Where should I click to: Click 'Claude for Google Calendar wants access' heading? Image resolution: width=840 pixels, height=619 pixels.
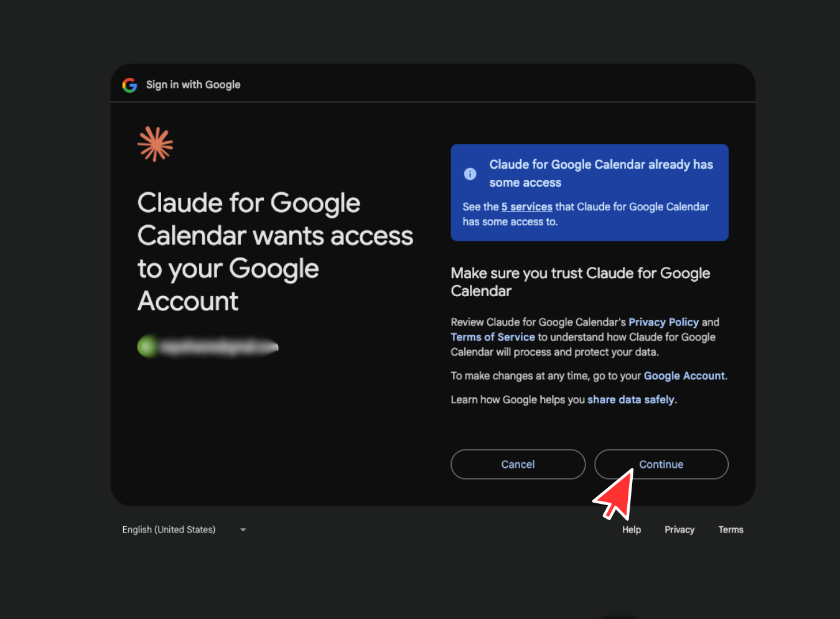coord(275,252)
